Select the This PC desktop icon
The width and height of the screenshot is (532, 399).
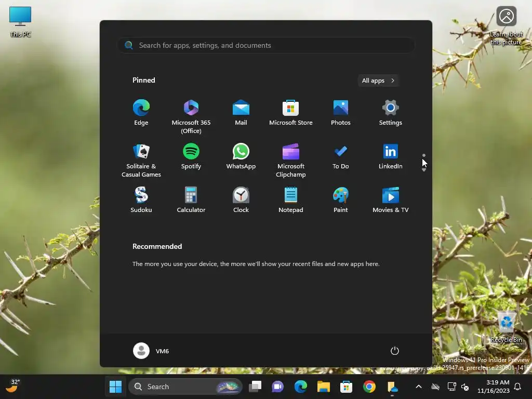coord(20,22)
